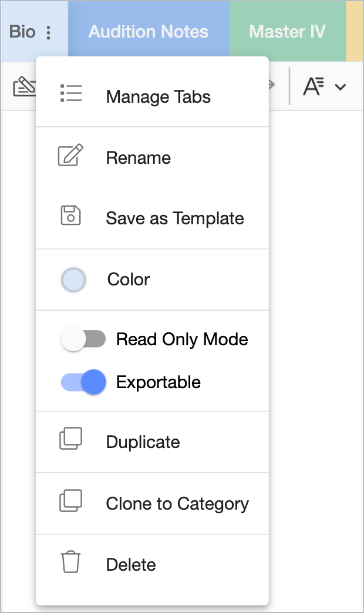Select the Clone to Category option
The height and width of the screenshot is (613, 364).
pyautogui.click(x=152, y=504)
